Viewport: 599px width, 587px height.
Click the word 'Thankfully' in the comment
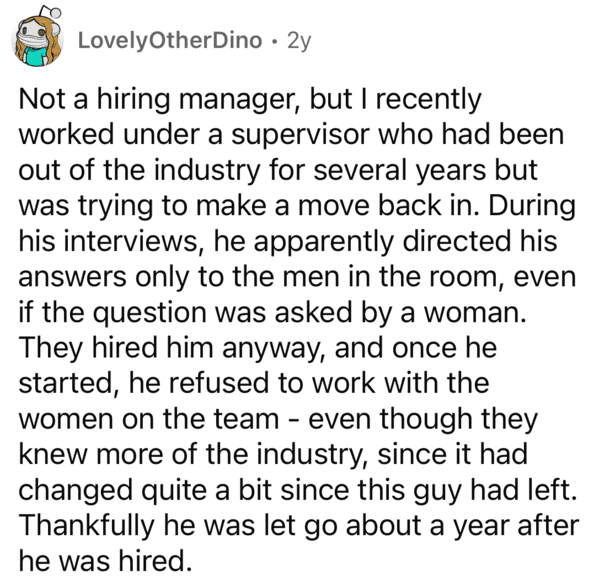pos(86,526)
